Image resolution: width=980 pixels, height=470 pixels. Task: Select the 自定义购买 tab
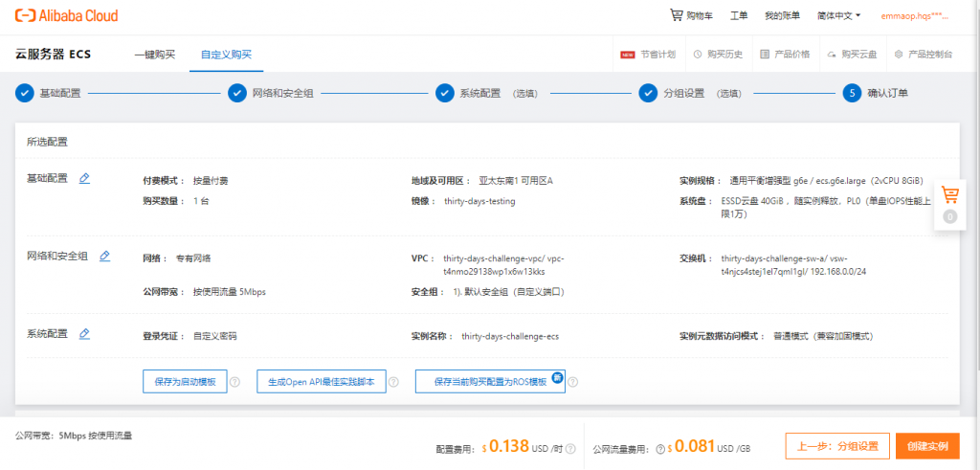click(x=226, y=55)
